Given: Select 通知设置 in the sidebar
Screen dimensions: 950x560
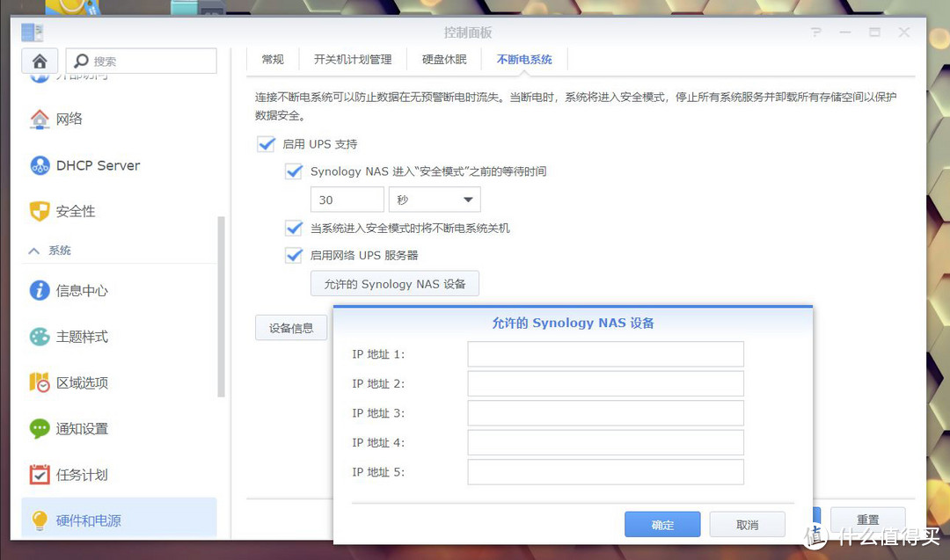Looking at the screenshot, I should point(119,429).
